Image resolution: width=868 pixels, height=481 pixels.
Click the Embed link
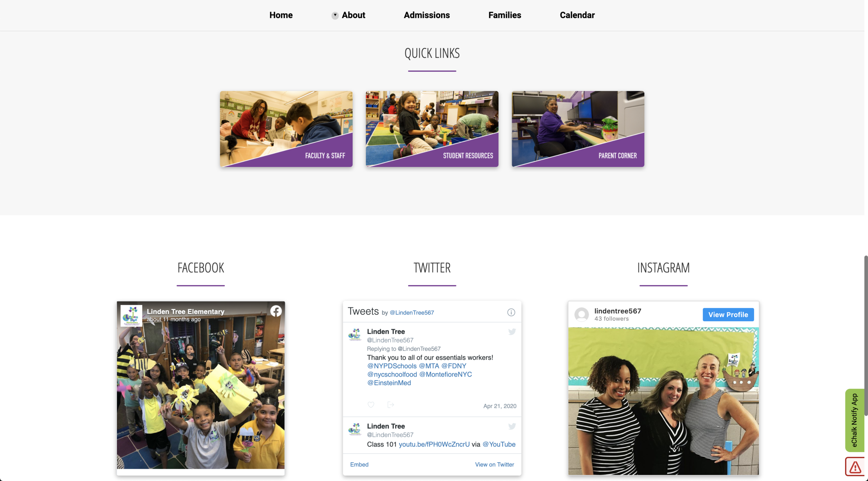point(359,464)
